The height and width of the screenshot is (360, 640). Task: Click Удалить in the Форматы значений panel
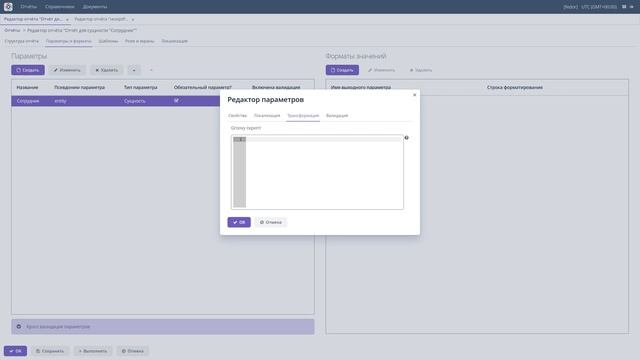[x=421, y=70]
